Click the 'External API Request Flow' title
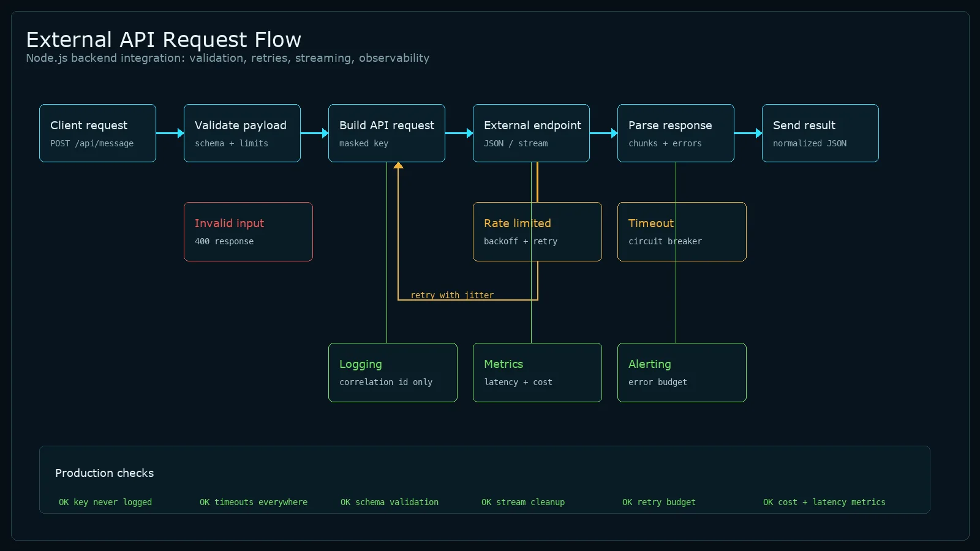 pos(164,40)
